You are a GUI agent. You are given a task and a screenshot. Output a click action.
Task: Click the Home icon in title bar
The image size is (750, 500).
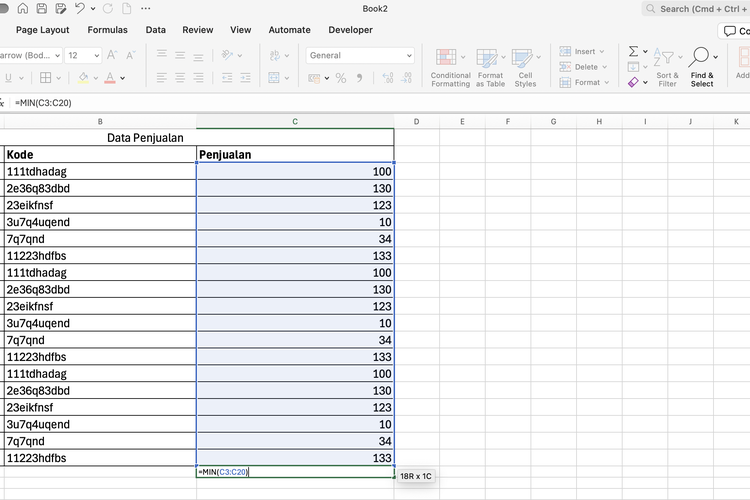tap(20, 8)
